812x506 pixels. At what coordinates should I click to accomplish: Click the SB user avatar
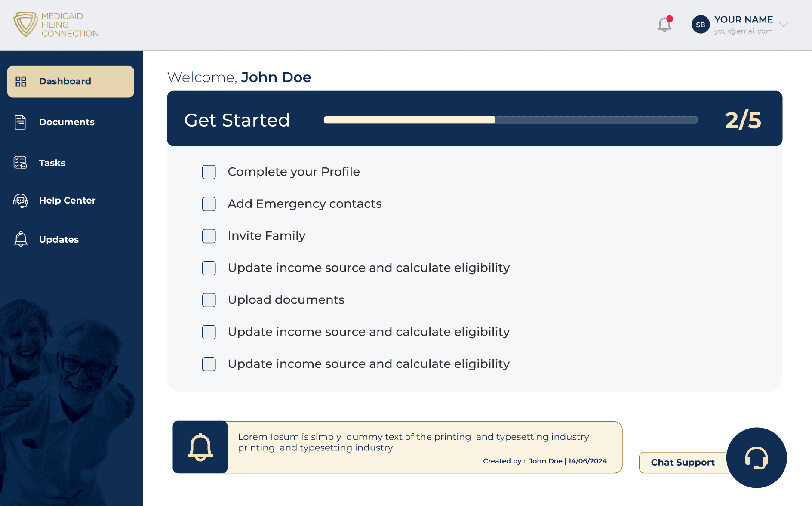tap(701, 25)
